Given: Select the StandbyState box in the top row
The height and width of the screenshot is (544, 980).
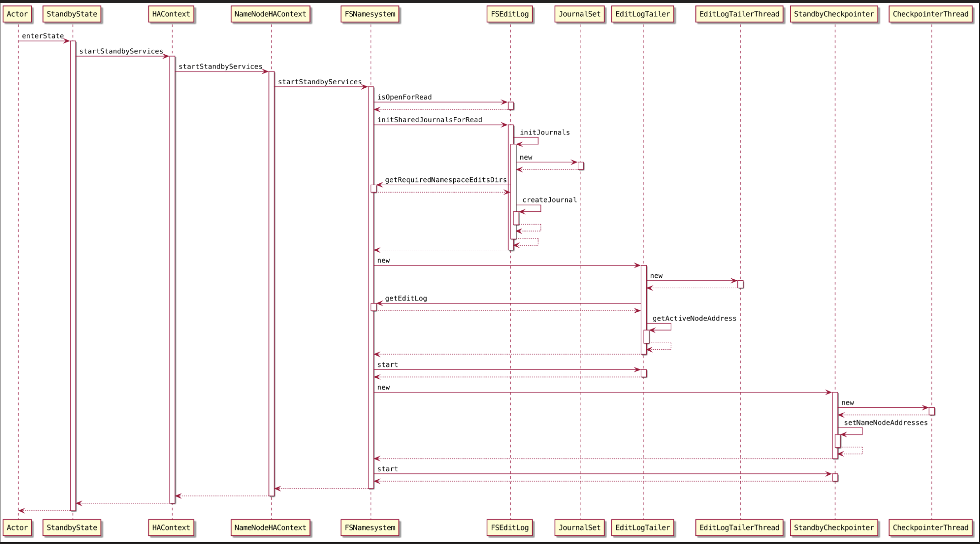Looking at the screenshot, I should point(72,14).
